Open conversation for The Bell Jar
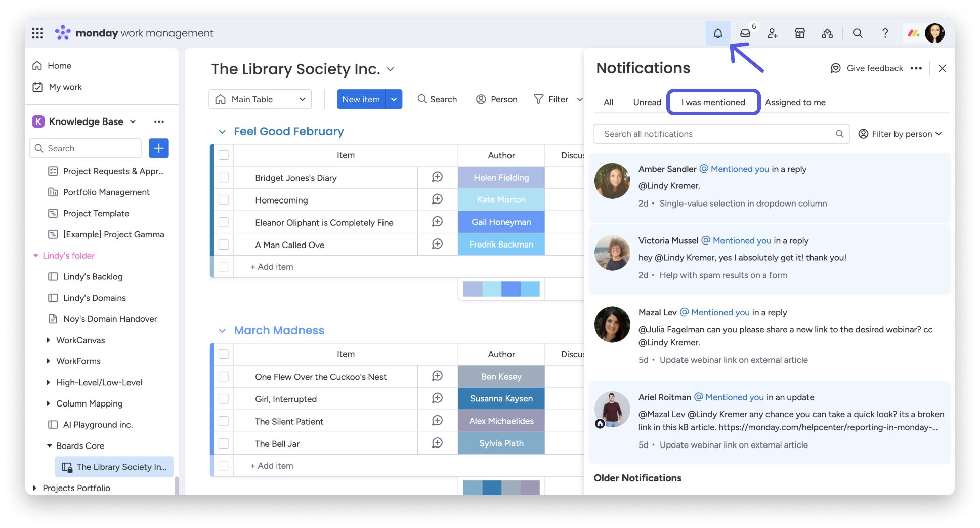Image resolution: width=980 pixels, height=528 pixels. [438, 443]
